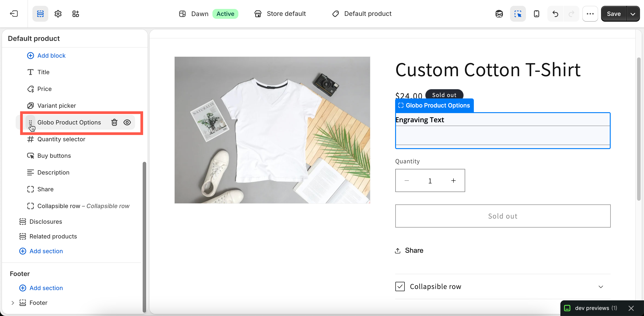The width and height of the screenshot is (644, 316).
Task: Click the Sold out button in preview
Action: pos(503,216)
